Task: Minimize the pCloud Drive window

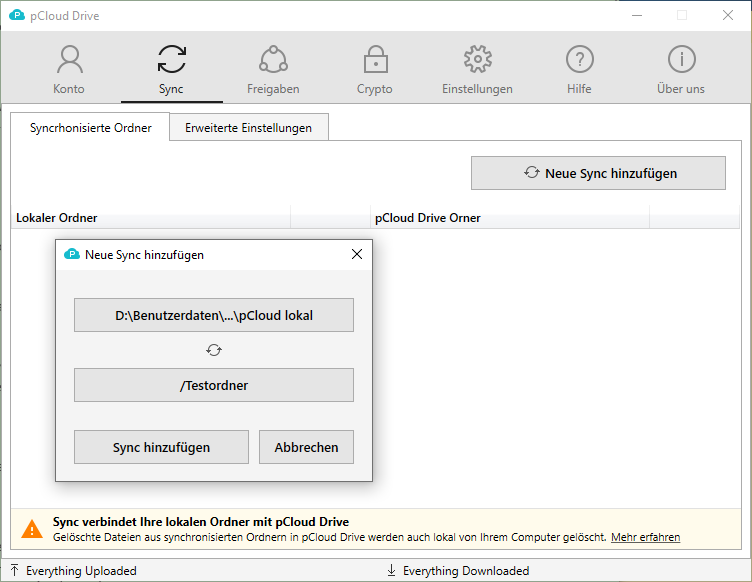Action: pyautogui.click(x=637, y=15)
